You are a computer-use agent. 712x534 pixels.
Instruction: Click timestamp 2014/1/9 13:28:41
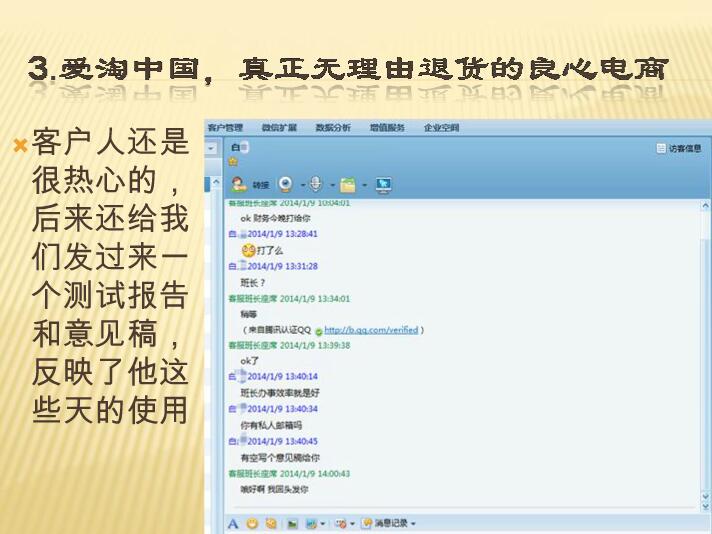coord(282,234)
